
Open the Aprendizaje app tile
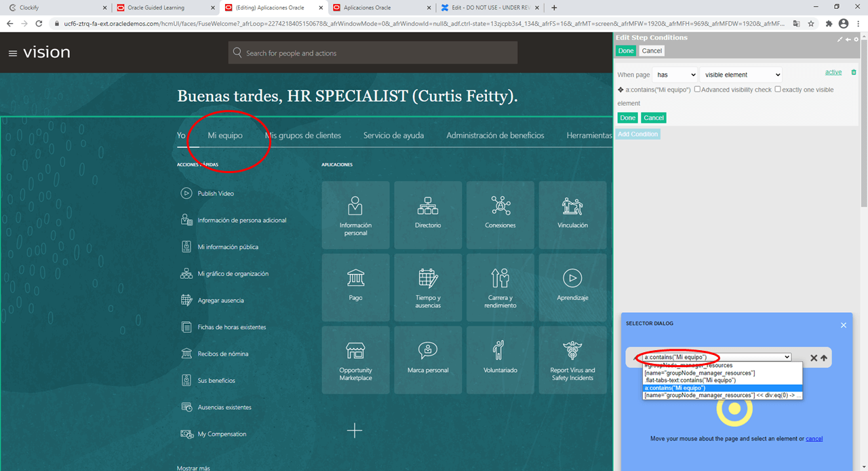[572, 287]
